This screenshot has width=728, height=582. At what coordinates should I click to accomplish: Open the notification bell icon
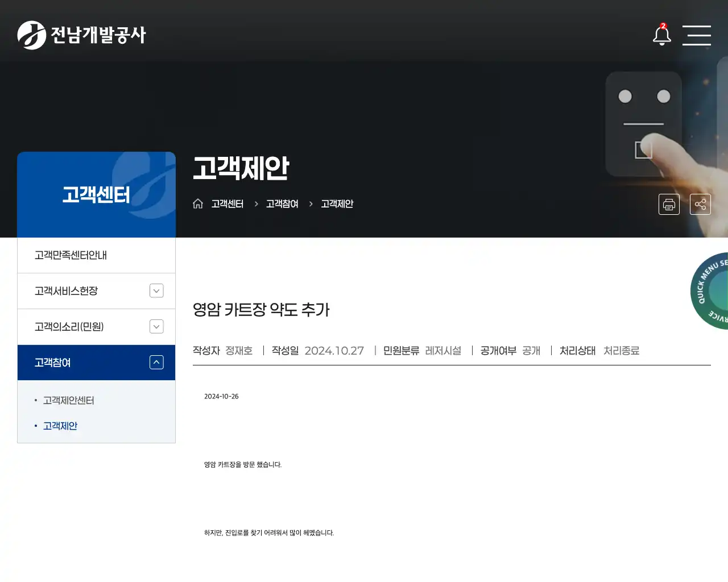click(661, 35)
